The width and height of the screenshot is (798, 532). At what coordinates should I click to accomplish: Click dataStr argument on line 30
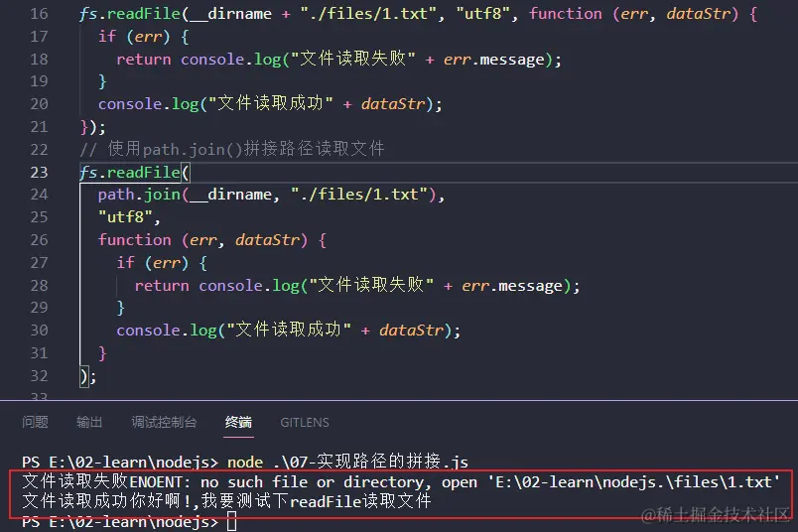[411, 331]
